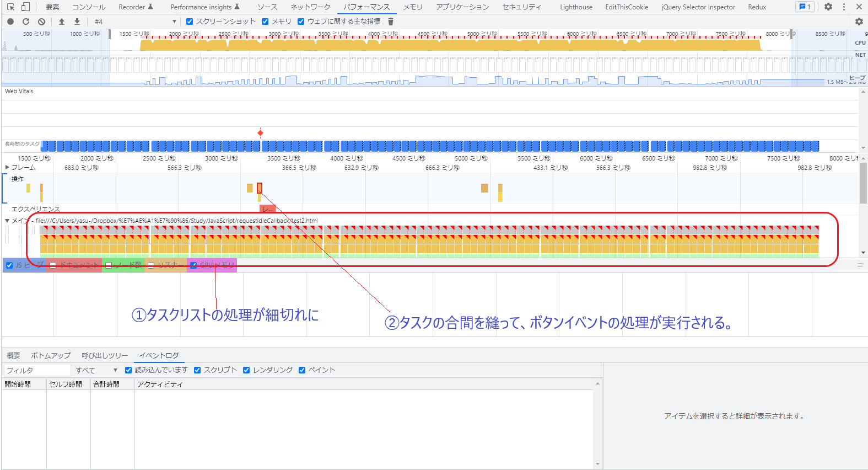This screenshot has width=868, height=470.
Task: Open the recording selector dropdown #4
Action: 135,22
